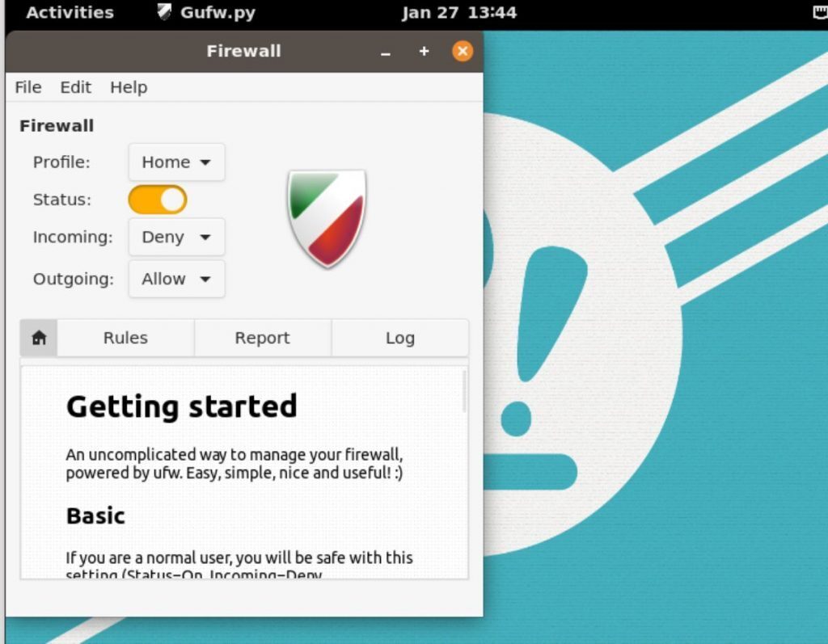Change Incoming policy from Deny
The height and width of the screenshot is (644, 828).
pyautogui.click(x=175, y=237)
